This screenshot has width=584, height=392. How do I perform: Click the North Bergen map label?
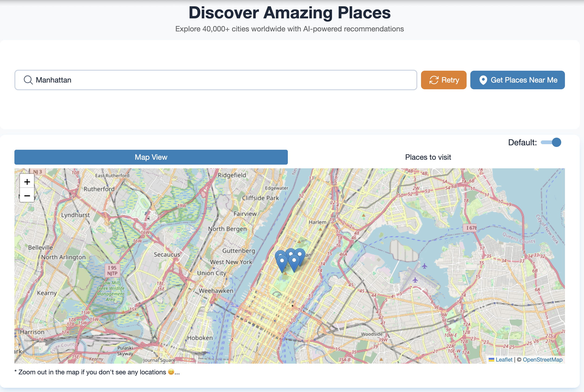click(x=228, y=229)
